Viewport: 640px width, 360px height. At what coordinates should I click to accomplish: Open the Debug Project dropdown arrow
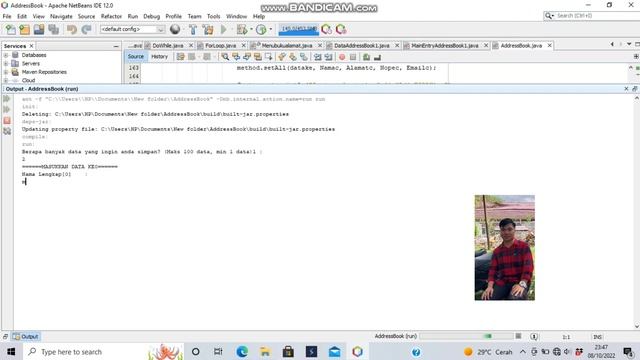tap(251, 29)
